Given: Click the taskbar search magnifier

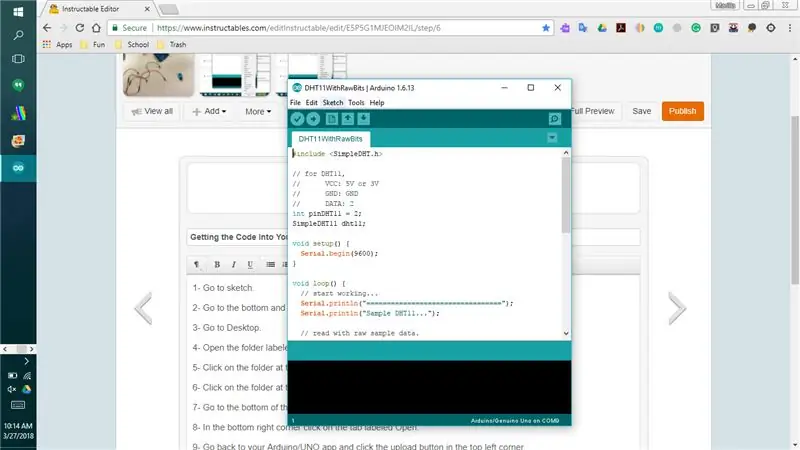Looking at the screenshot, I should 18,35.
